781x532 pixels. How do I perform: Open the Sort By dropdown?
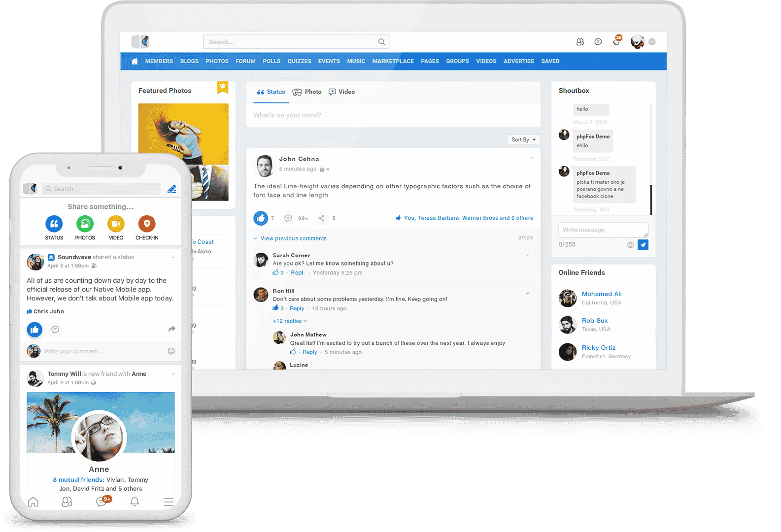point(523,140)
